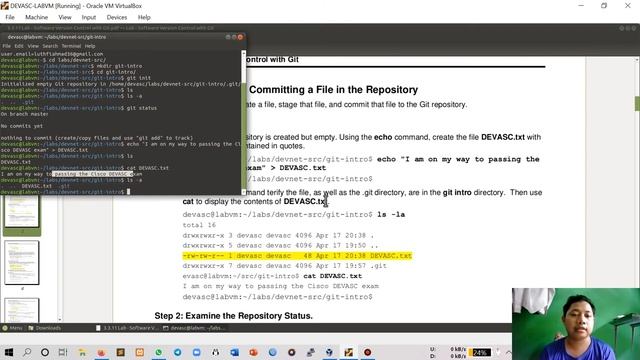
Task: Open the Downloads item in the guest panel
Action: 44,328
